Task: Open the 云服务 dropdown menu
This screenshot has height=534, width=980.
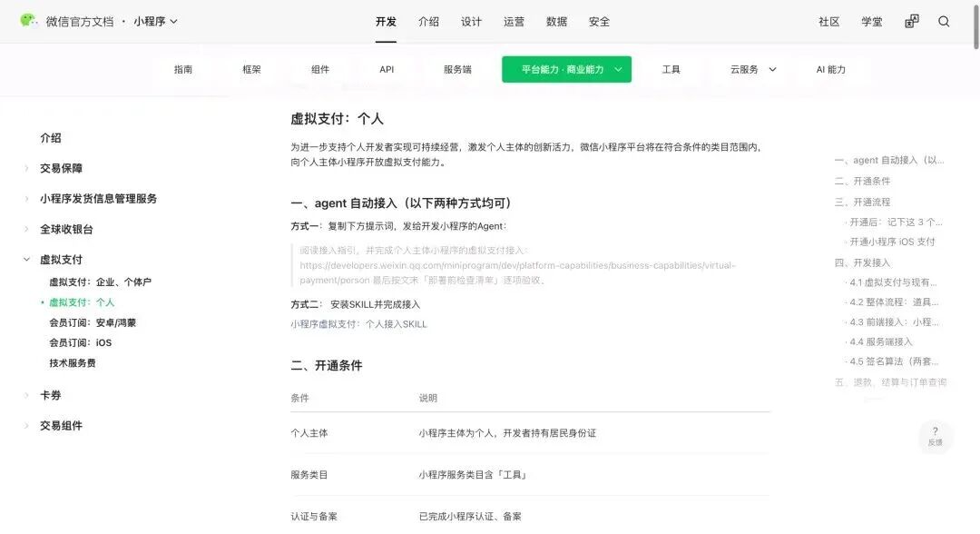Action: tap(753, 69)
